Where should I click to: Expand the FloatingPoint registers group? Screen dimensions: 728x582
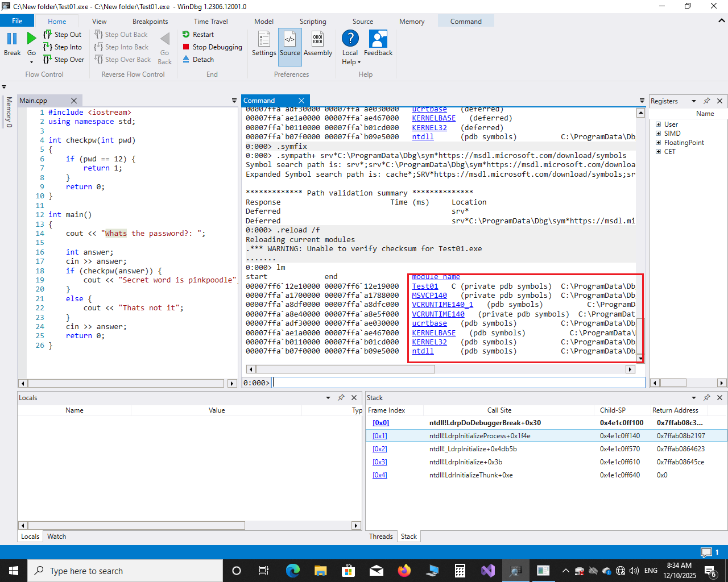[658, 143]
